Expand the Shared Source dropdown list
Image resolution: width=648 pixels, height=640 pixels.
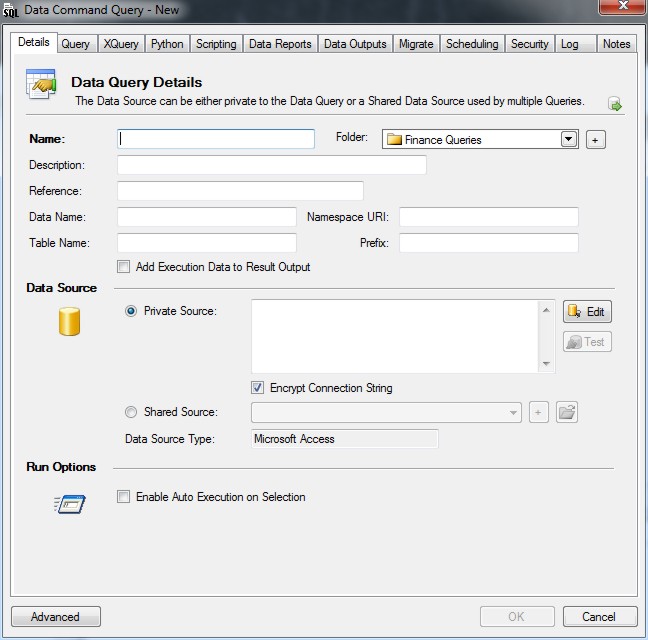coord(514,412)
